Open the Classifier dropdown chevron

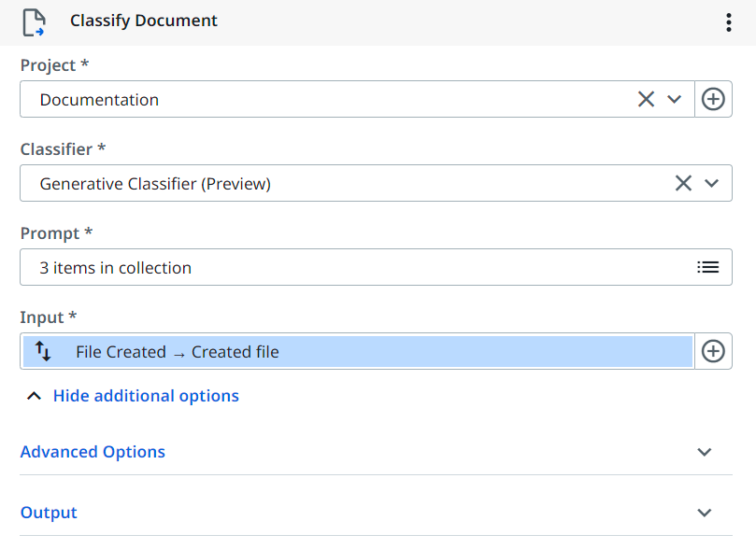pyautogui.click(x=712, y=184)
